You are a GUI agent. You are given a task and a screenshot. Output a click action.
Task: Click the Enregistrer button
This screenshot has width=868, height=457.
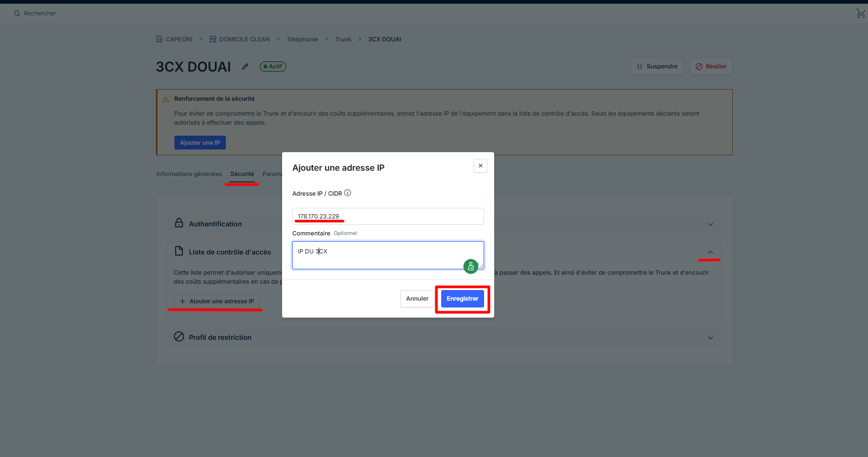[462, 298]
